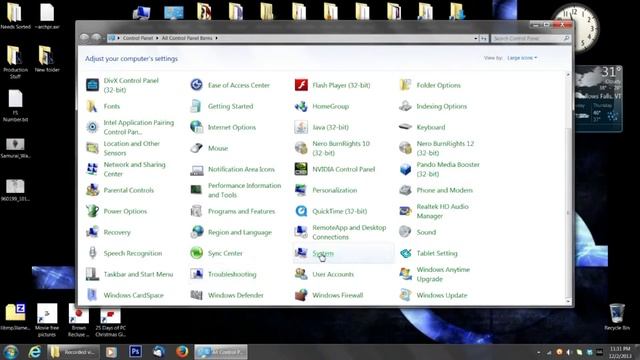
Task: Open RemoteApp and Desktop Connections link
Action: coord(349,232)
